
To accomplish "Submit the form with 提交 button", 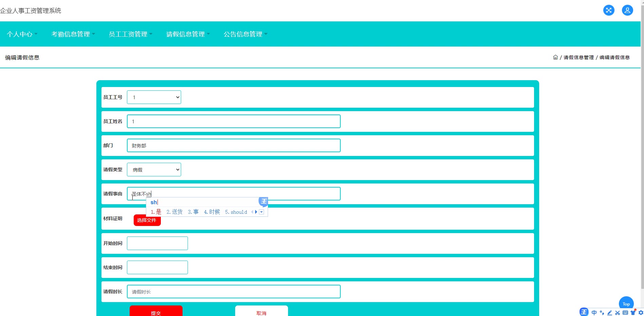I will (x=156, y=311).
